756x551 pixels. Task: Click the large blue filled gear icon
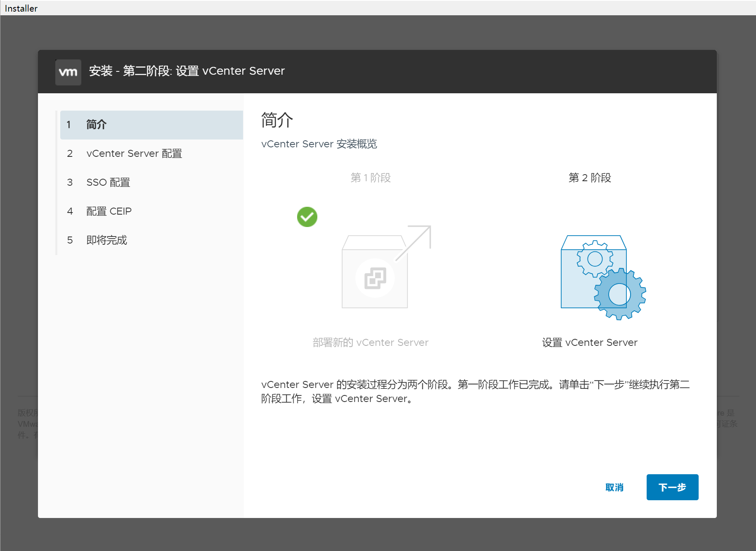[x=620, y=294]
